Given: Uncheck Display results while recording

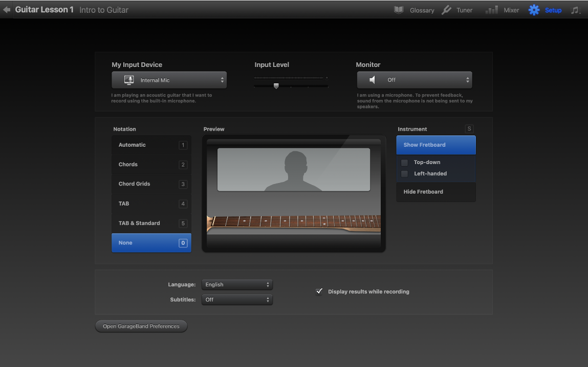Looking at the screenshot, I should point(319,291).
